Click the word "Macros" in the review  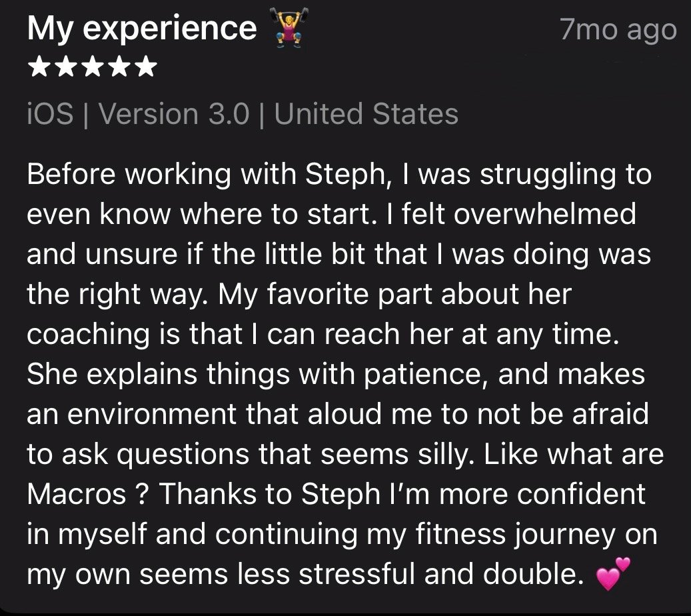pyautogui.click(x=77, y=494)
